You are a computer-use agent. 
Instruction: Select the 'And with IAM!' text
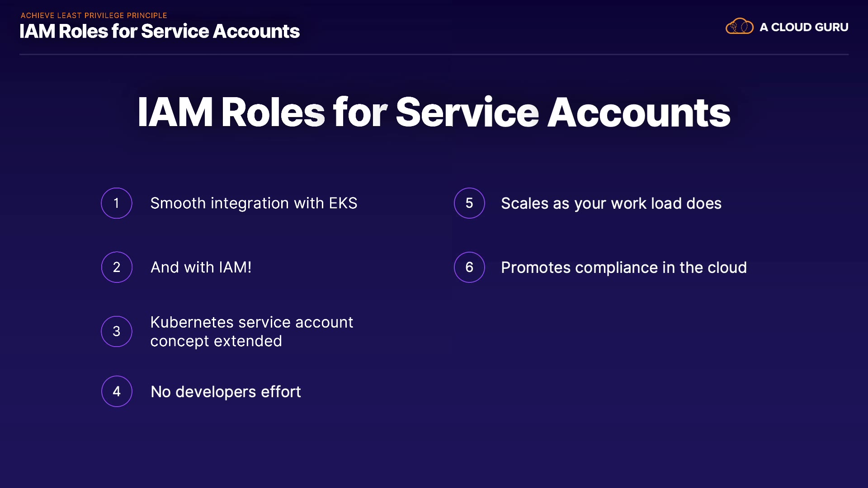201,267
